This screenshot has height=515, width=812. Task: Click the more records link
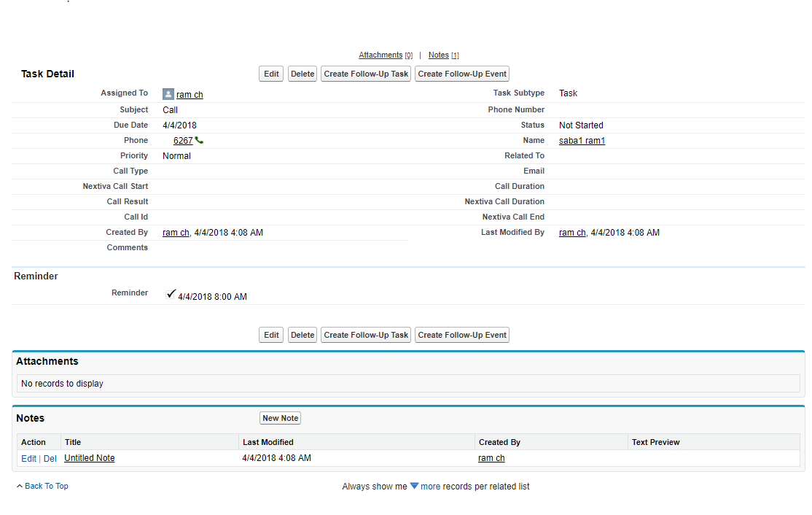point(430,487)
